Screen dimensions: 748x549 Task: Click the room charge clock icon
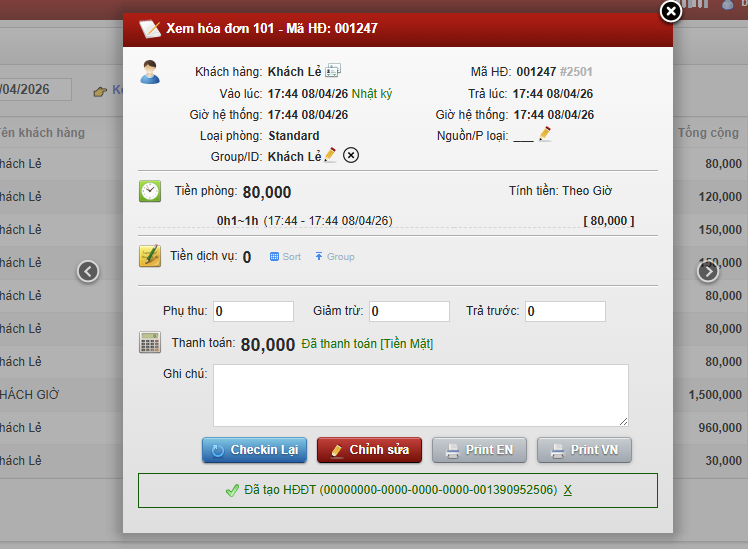pos(150,191)
